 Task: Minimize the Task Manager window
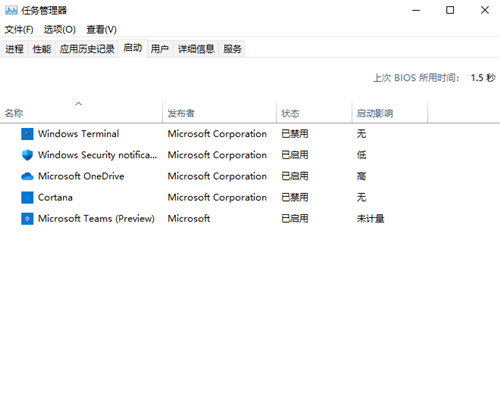pos(416,10)
